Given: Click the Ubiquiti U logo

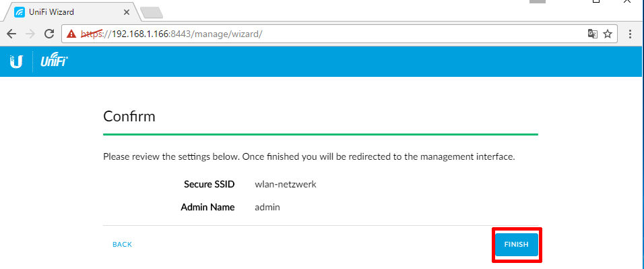Looking at the screenshot, I should (x=16, y=61).
